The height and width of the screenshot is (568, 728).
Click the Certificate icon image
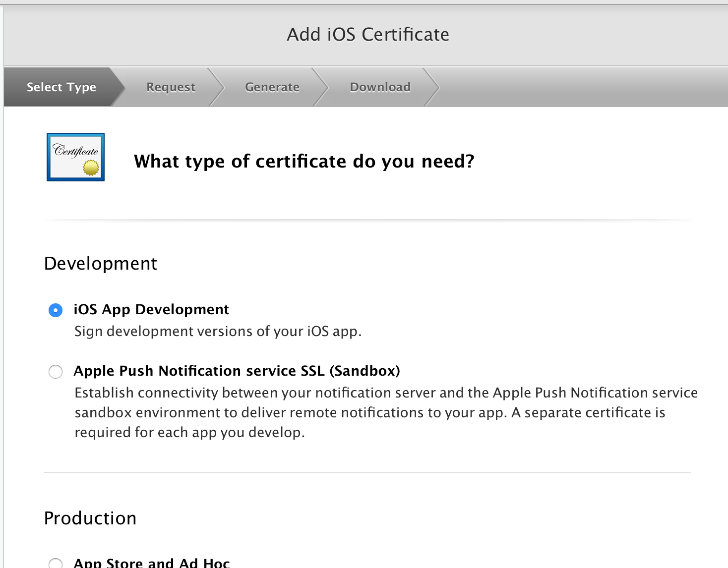coord(75,157)
